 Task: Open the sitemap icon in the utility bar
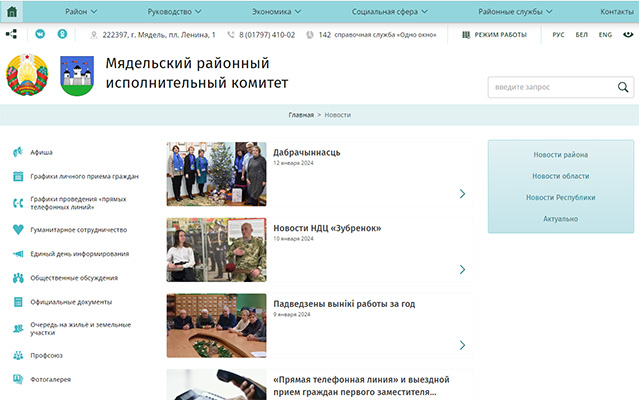12,34
